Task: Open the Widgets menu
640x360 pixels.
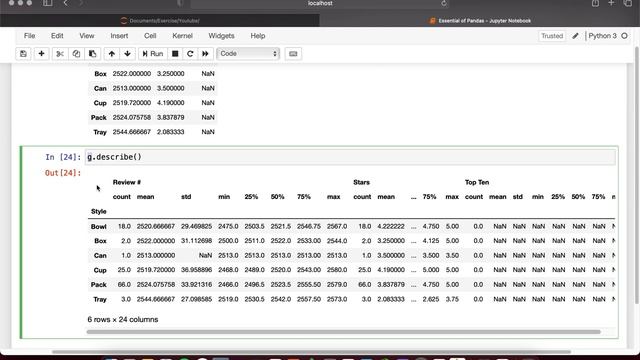Action: pos(221,36)
